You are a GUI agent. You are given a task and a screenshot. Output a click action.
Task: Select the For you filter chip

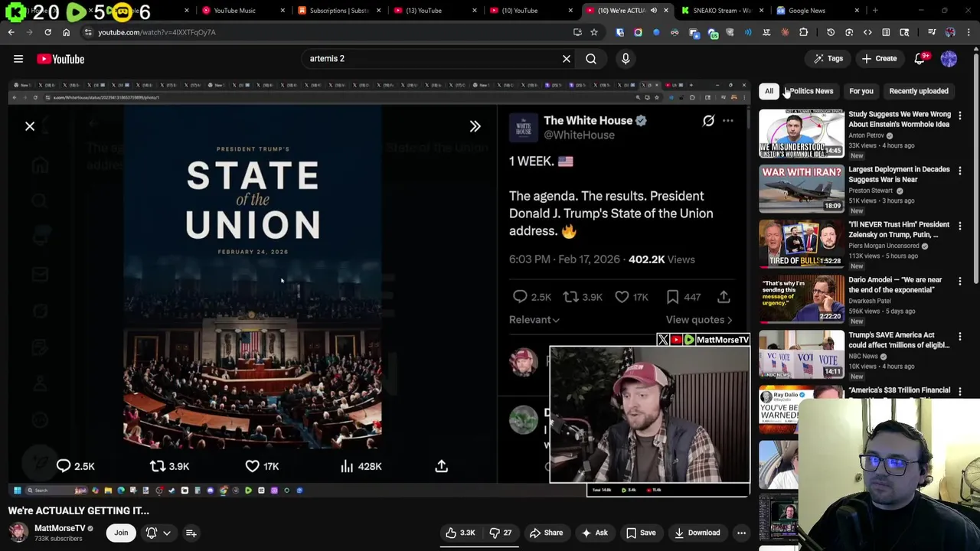pos(861,91)
